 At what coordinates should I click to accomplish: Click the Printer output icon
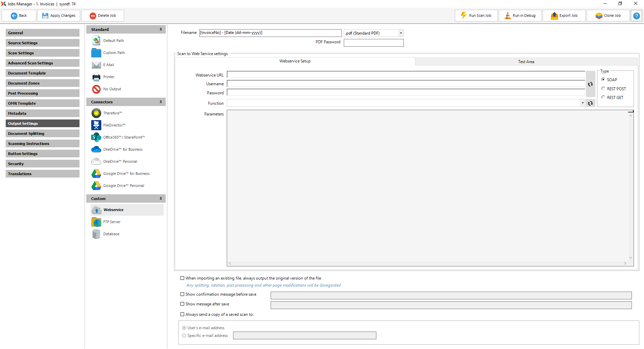pyautogui.click(x=96, y=77)
